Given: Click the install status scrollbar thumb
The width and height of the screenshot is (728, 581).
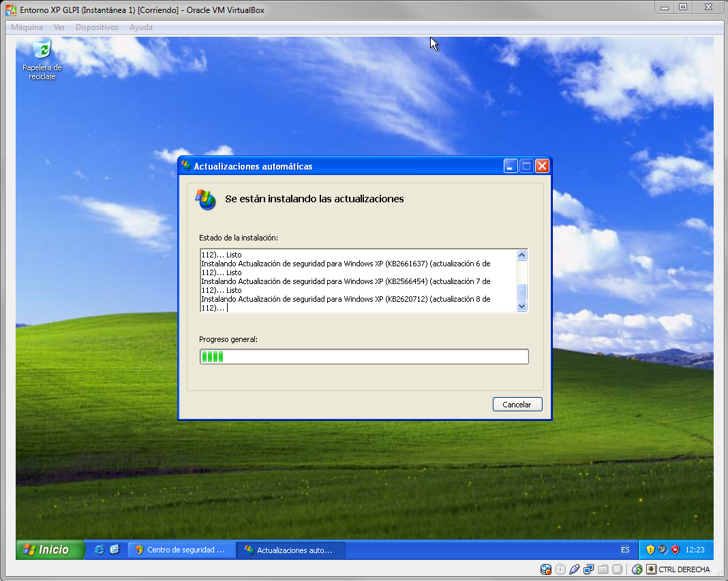Looking at the screenshot, I should coord(522,292).
